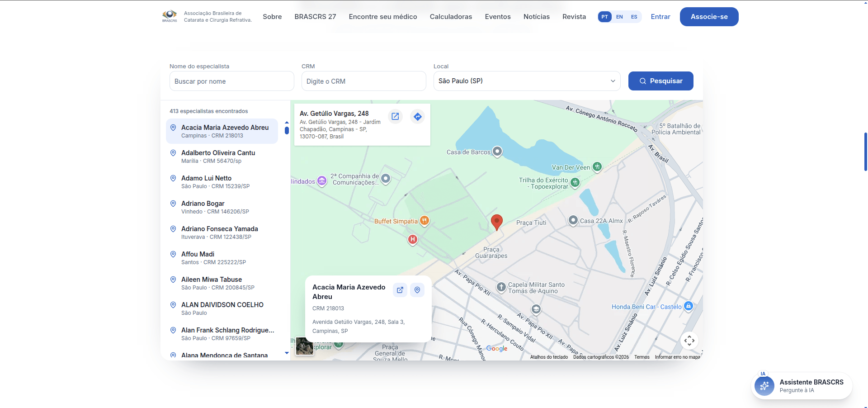Switch language to EN
The width and height of the screenshot is (868, 408).
tap(619, 17)
